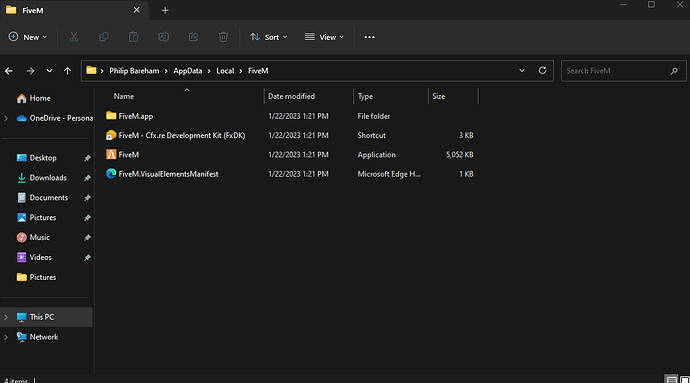
Task: Open Music in quick access
Action: (39, 238)
